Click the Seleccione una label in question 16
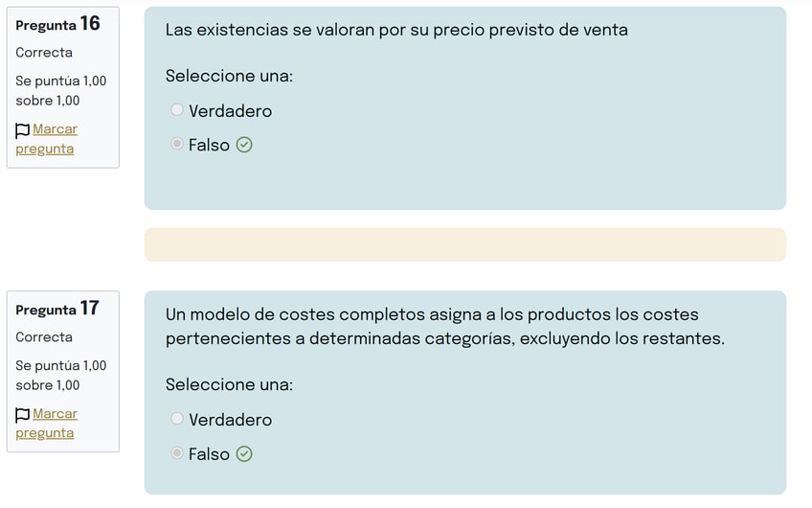The width and height of the screenshot is (812, 508). point(229,76)
